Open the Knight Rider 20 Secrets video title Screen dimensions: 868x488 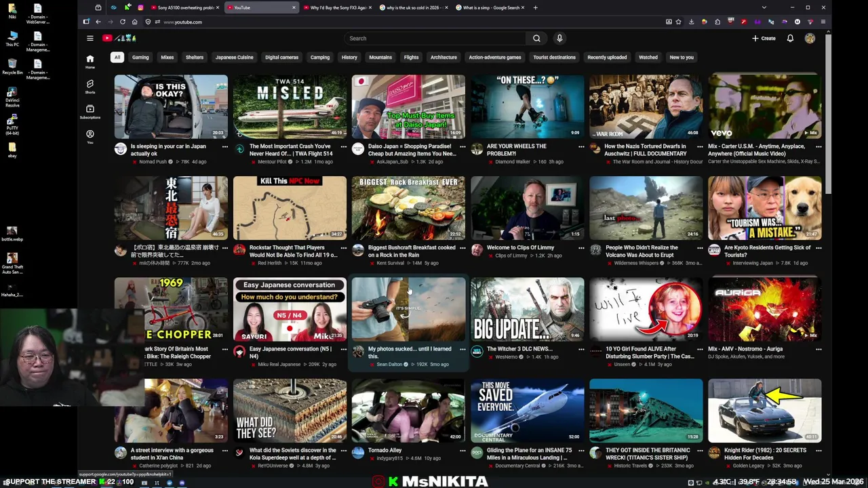(x=765, y=453)
